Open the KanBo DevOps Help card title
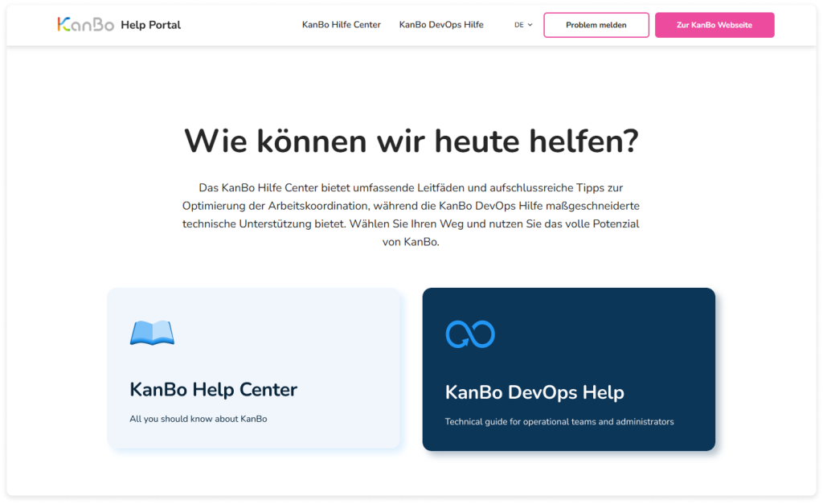The width and height of the screenshot is (823, 504). (x=534, y=393)
